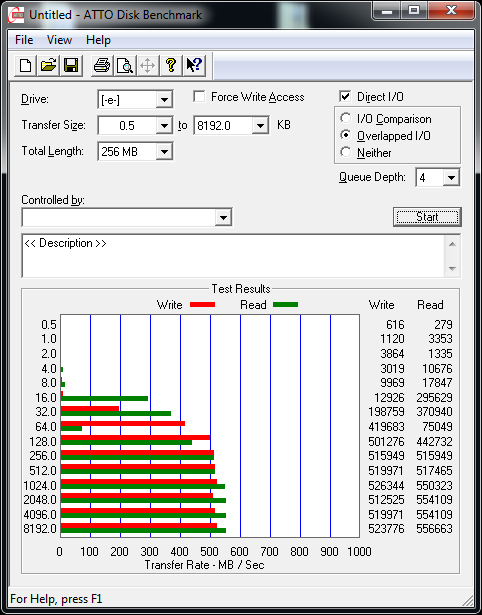Viewport: 482px width, 615px height.
Task: Click the New document toolbar icon
Action: [25, 65]
